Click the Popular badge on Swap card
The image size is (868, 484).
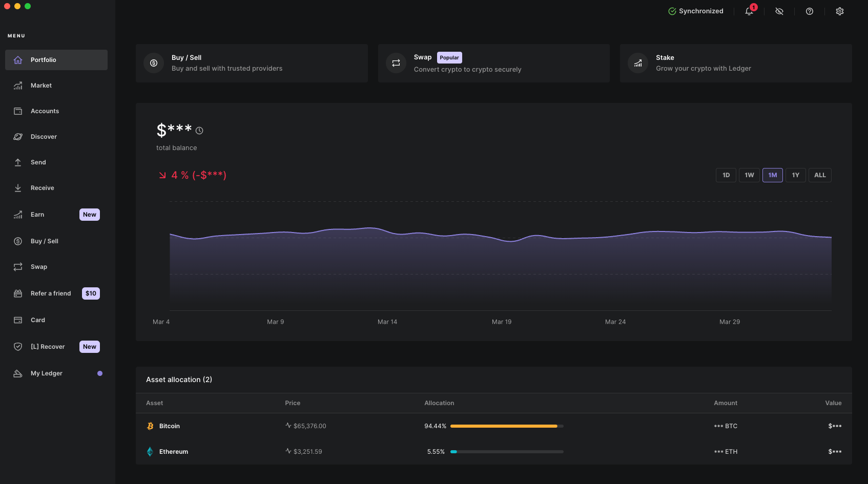point(449,58)
